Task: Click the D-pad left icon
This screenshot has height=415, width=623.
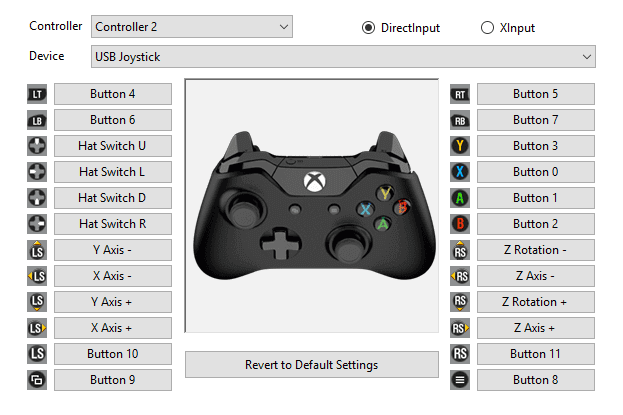Action: point(37,172)
